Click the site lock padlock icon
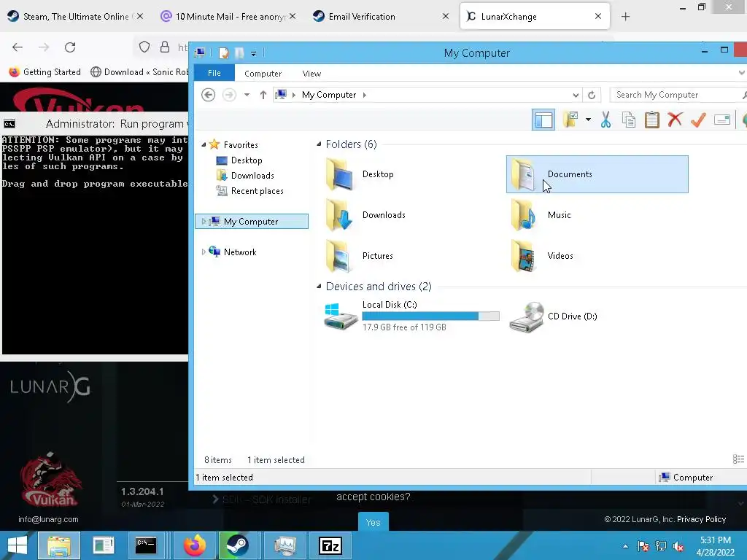747x560 pixels. [x=165, y=47]
